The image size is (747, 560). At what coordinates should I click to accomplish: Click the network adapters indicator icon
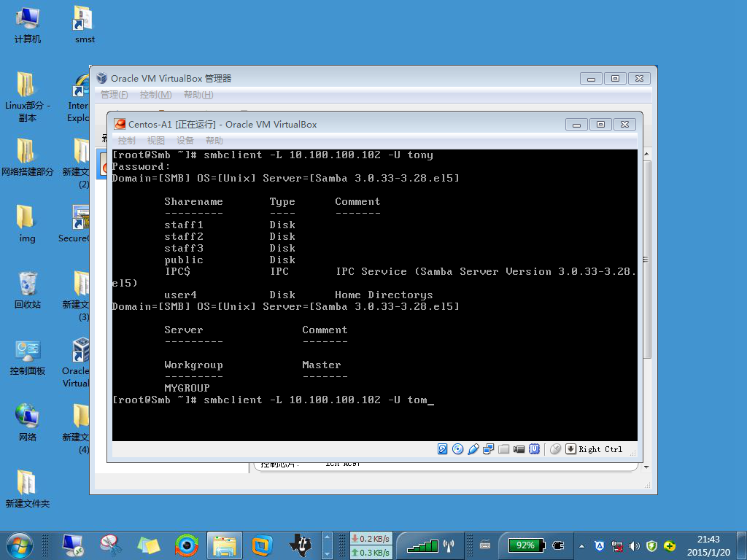coord(488,449)
